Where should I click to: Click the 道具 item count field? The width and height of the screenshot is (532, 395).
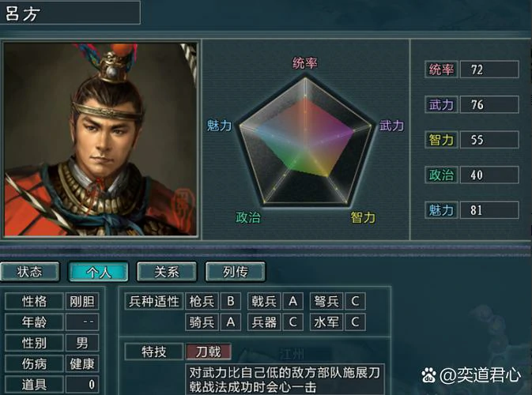(82, 385)
